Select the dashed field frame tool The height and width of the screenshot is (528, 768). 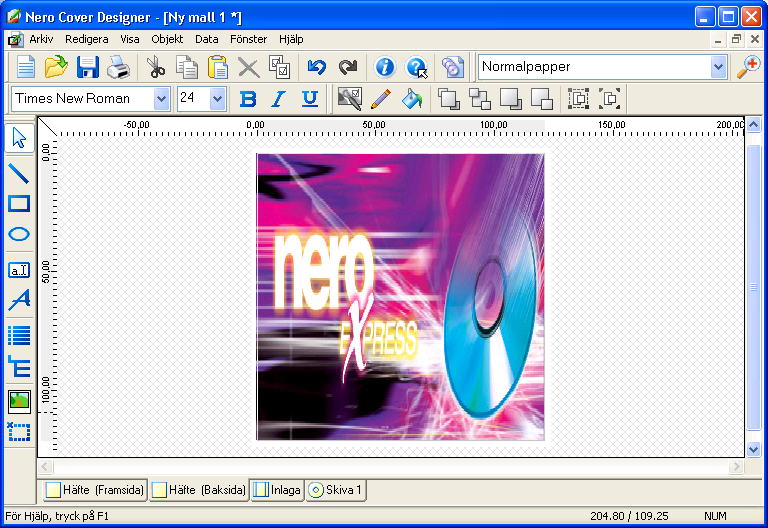(19, 432)
